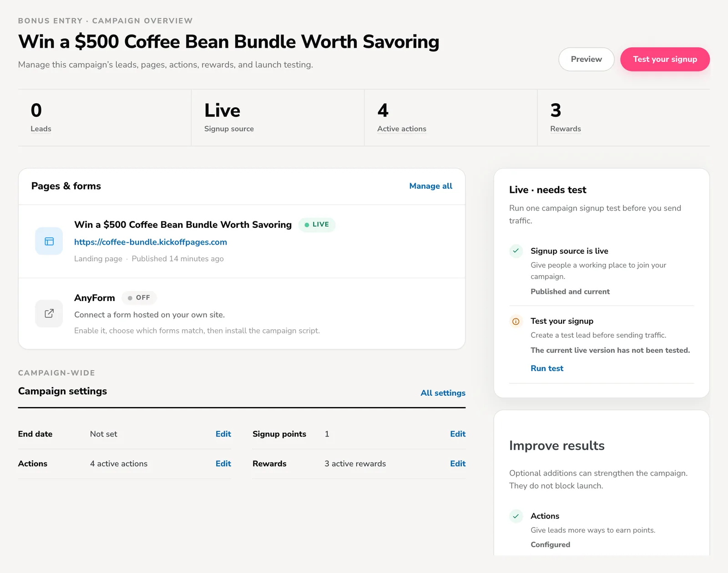Viewport: 728px width, 573px height.
Task: Click the 'Configured' status under Actions
Action: 550,545
